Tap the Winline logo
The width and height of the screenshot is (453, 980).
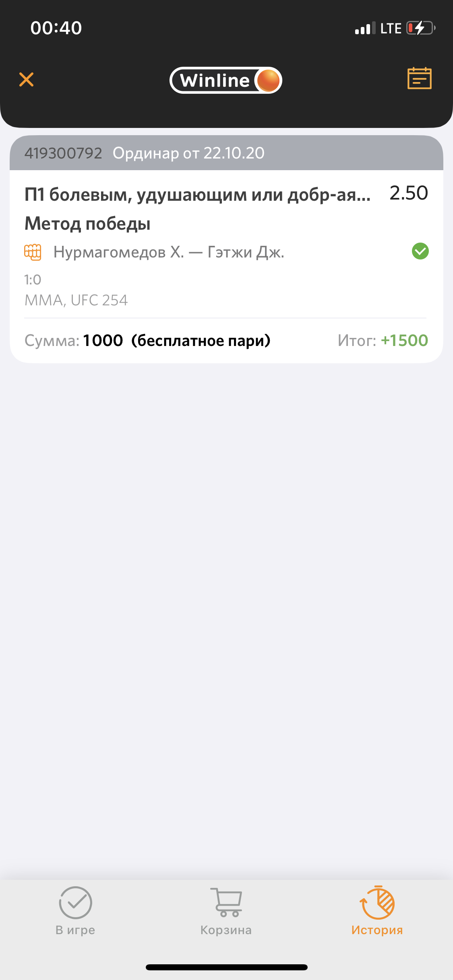[x=226, y=80]
